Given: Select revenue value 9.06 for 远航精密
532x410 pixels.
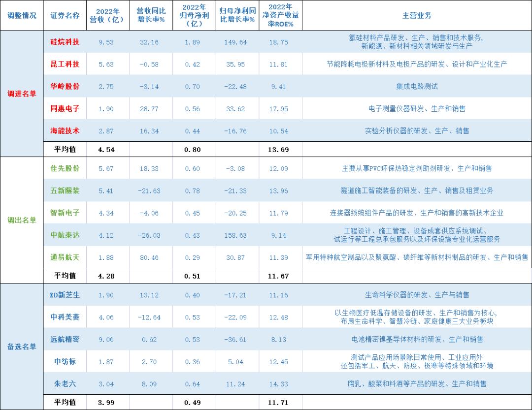Looking at the screenshot, I should coord(106,340).
